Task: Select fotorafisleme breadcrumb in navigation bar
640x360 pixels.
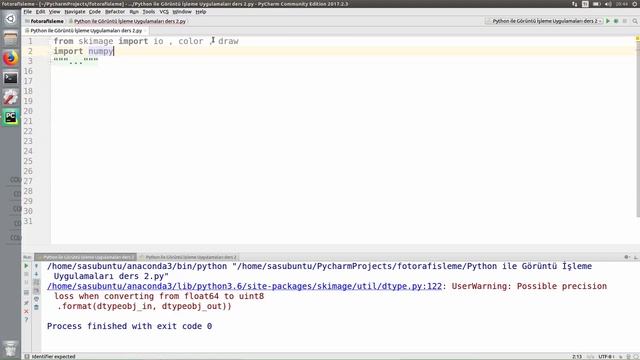Action: 44,21
